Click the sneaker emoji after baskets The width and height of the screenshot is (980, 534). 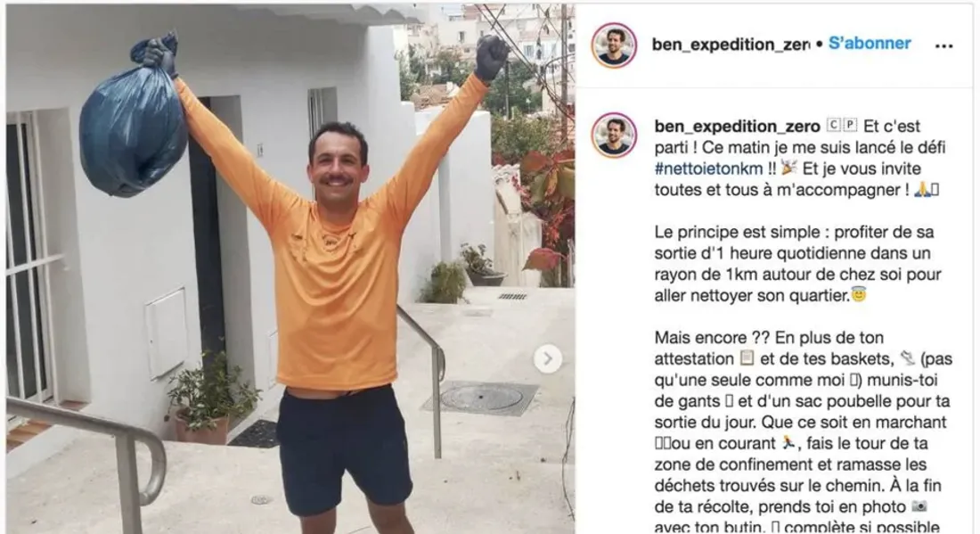[907, 358]
